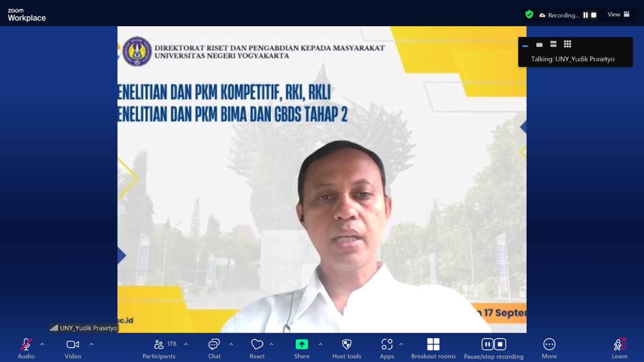The height and width of the screenshot is (362, 644).
Task: Open Host tools shield menu
Action: [x=347, y=348]
